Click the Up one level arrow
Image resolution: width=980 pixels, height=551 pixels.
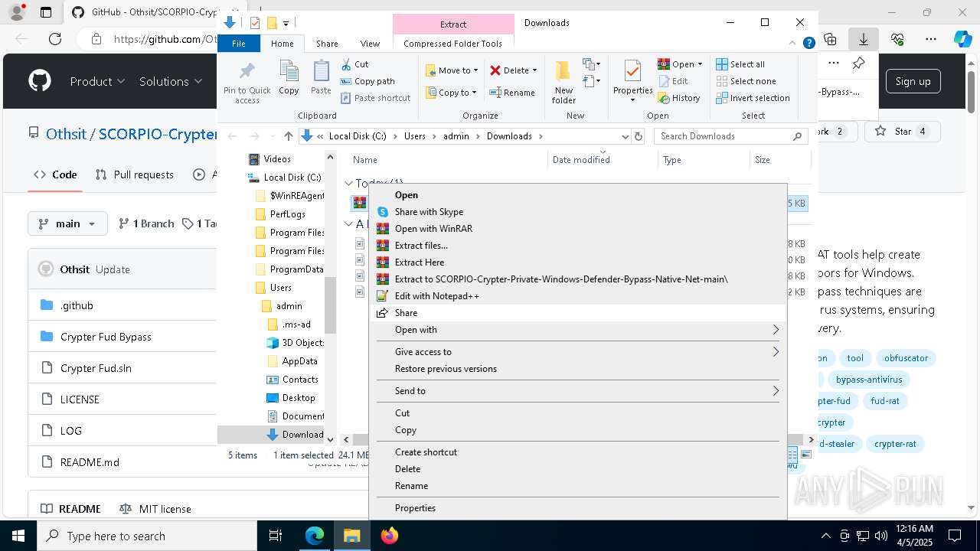(288, 136)
